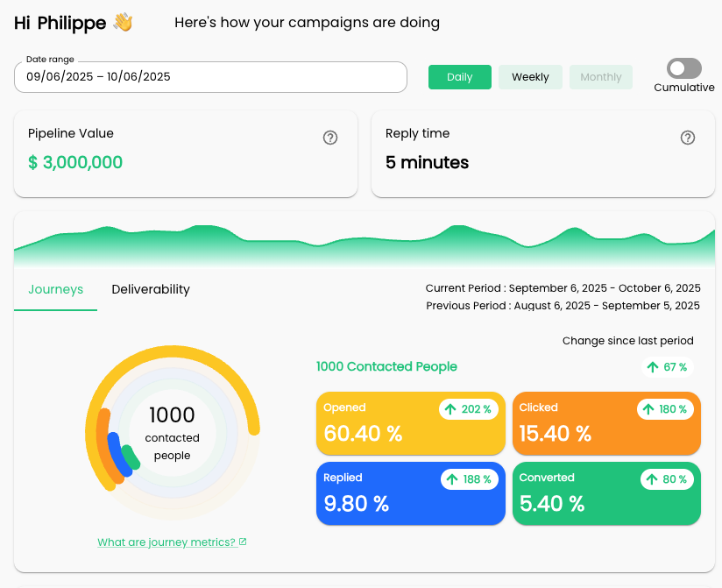Viewport: 722px width, 588px height.
Task: Open the Pipeline Value help icon
Action: (x=329, y=138)
